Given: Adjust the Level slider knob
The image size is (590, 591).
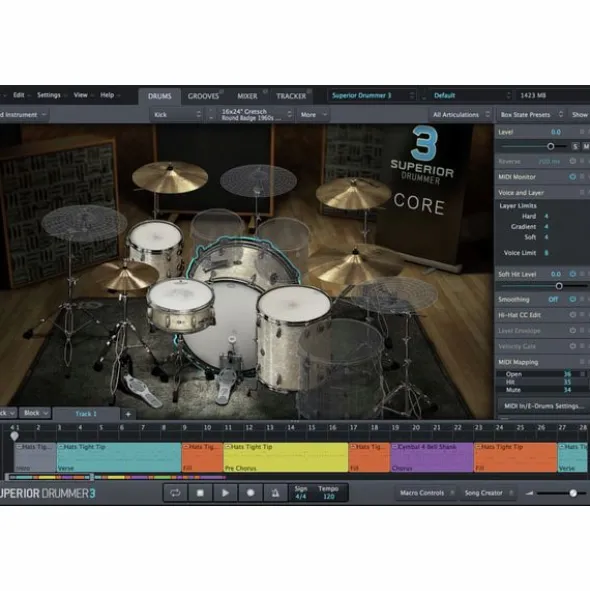Looking at the screenshot, I should (x=551, y=146).
